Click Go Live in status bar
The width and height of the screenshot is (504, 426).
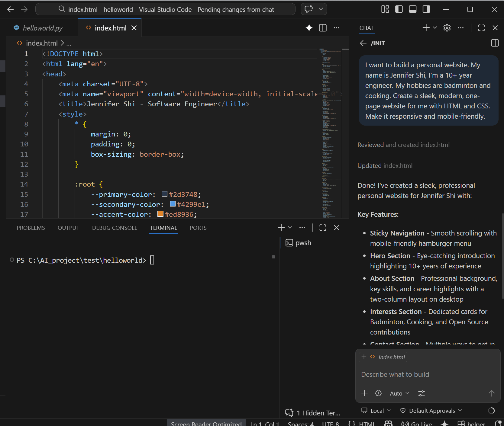pyautogui.click(x=417, y=423)
